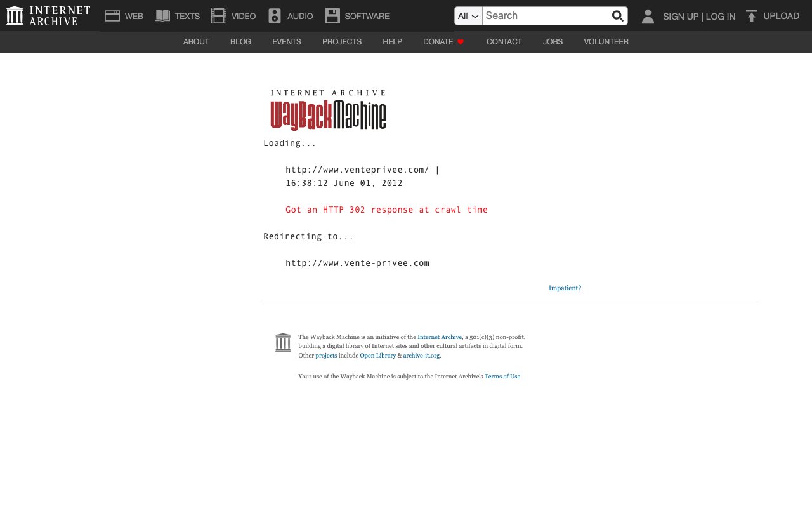Open the archive-it.org link
The width and height of the screenshot is (812, 508).
coord(421,356)
